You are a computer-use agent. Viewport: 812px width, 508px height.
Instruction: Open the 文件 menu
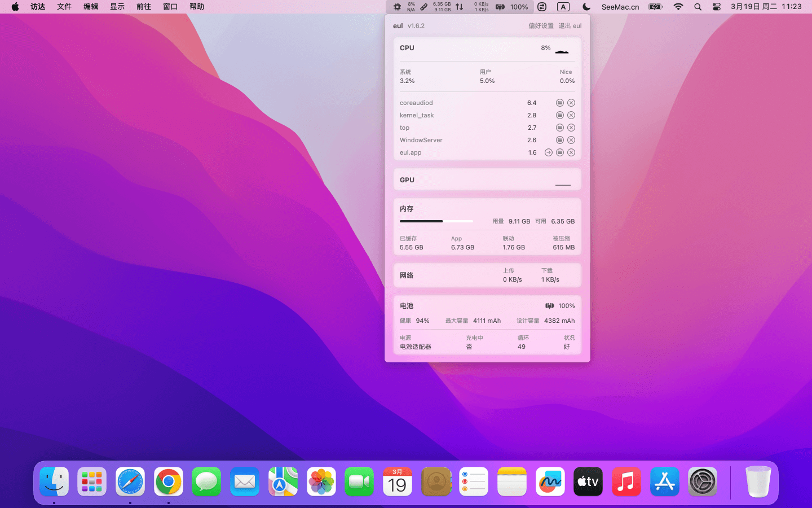(x=64, y=7)
